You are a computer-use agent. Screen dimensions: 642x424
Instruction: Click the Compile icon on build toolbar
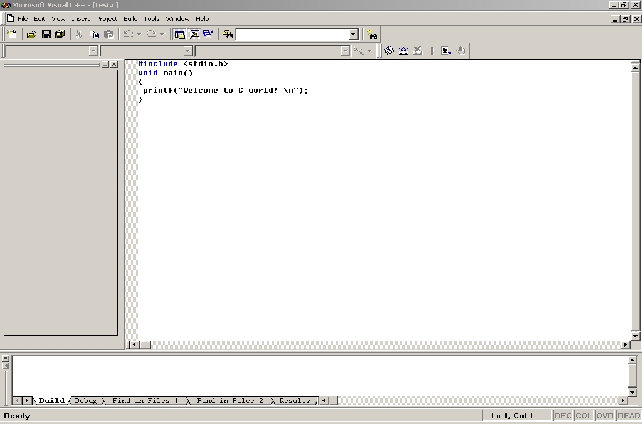389,50
